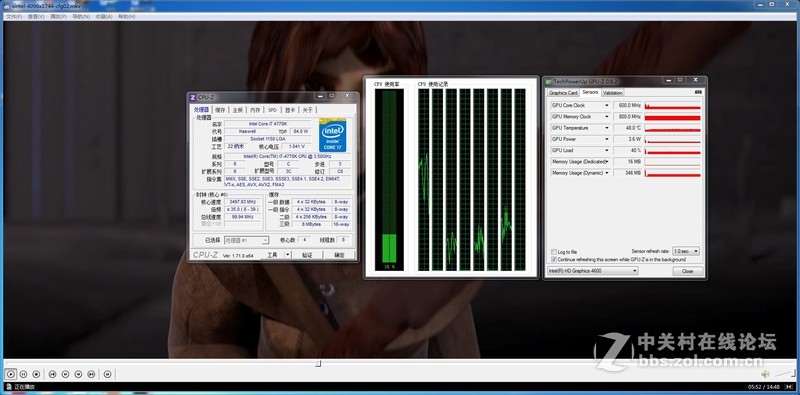Click the seek bar handle in the player
This screenshot has width=800, height=395.
click(x=318, y=363)
